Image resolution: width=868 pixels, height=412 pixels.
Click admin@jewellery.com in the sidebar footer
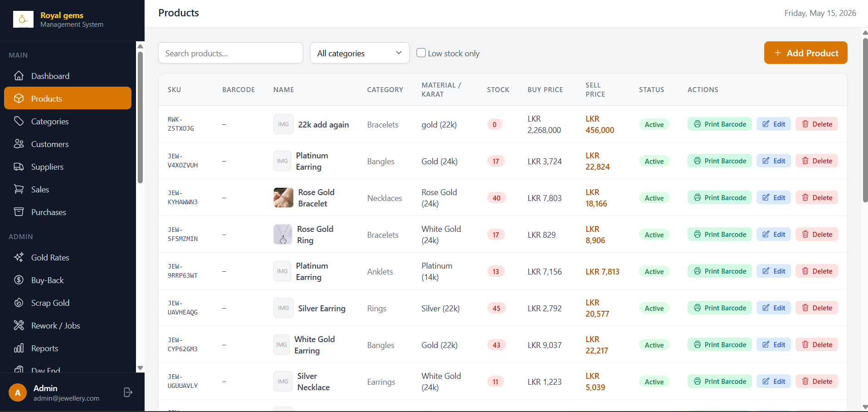tap(66, 398)
